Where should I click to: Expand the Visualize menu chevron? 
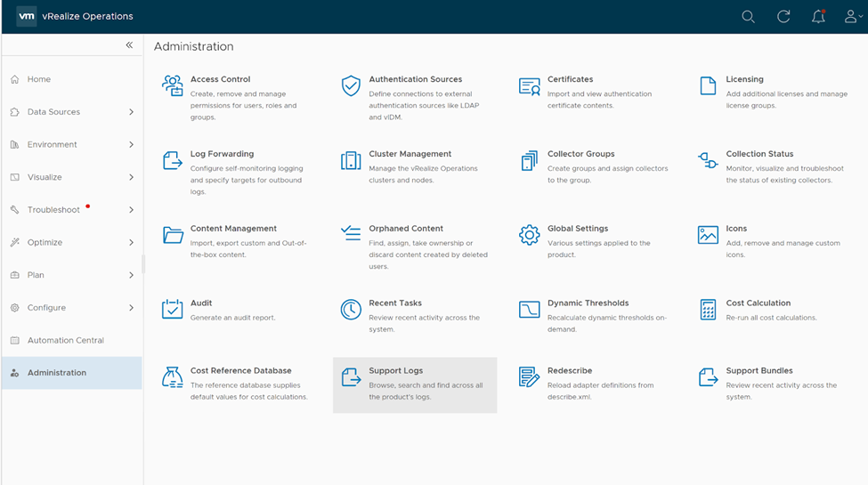click(x=131, y=177)
